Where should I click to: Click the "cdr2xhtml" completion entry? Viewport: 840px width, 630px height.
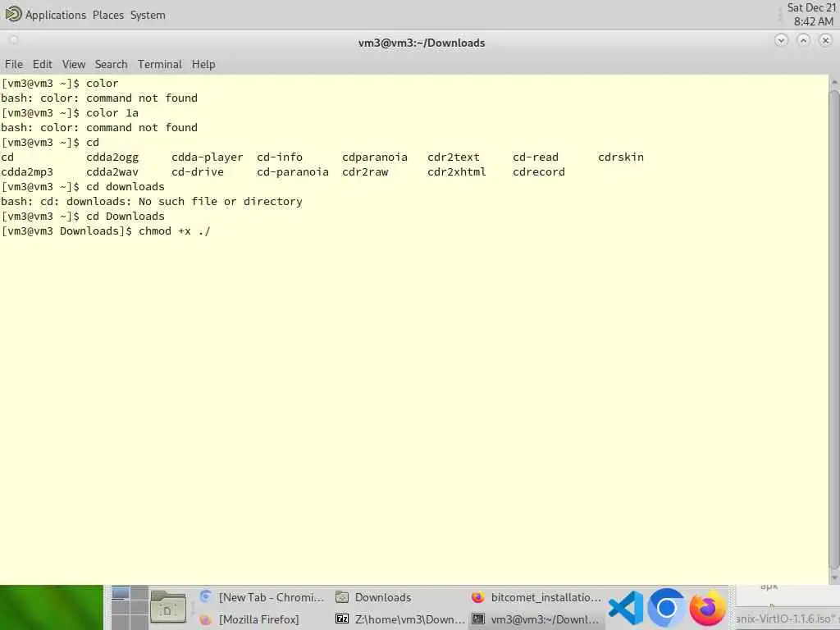(456, 172)
